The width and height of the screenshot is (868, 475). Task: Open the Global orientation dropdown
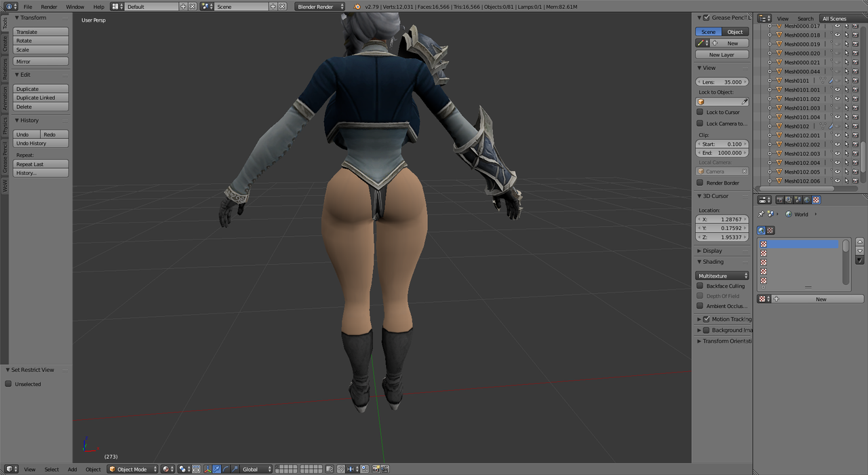coord(256,469)
